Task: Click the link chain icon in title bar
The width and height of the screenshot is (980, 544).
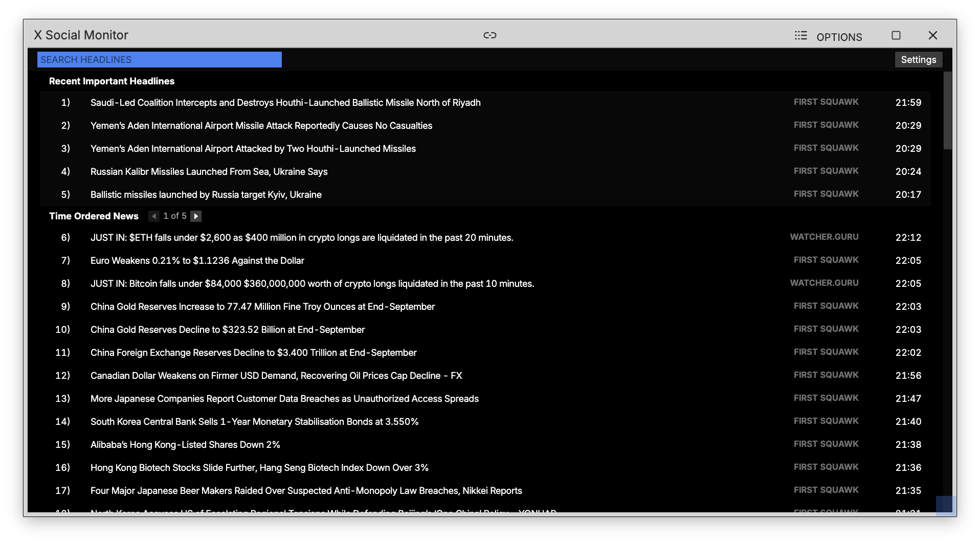Action: [489, 35]
